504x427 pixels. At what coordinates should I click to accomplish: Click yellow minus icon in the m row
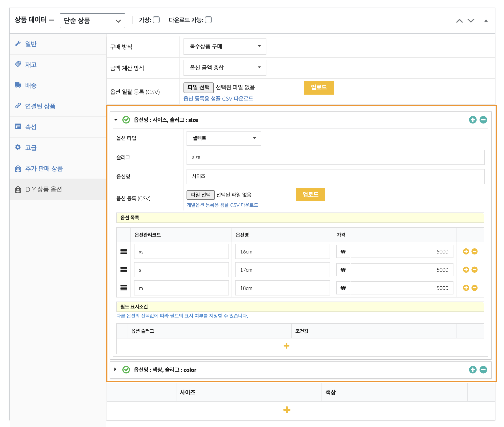pyautogui.click(x=474, y=288)
